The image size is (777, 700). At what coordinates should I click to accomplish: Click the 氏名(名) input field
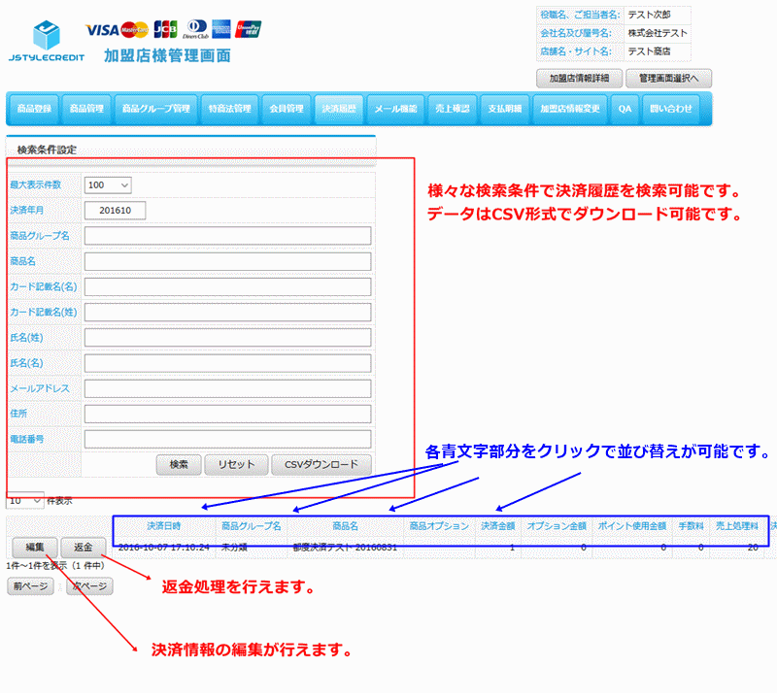click(x=227, y=363)
